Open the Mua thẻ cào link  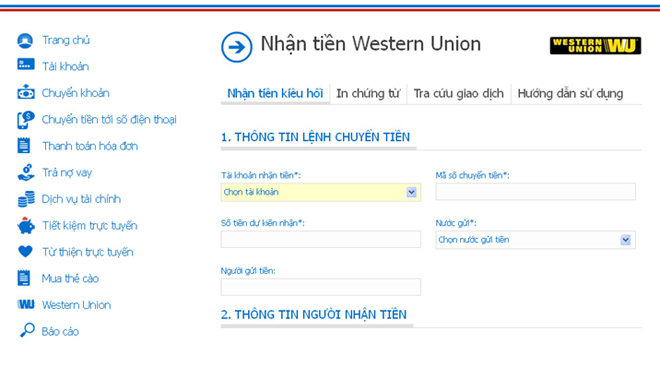pos(70,279)
